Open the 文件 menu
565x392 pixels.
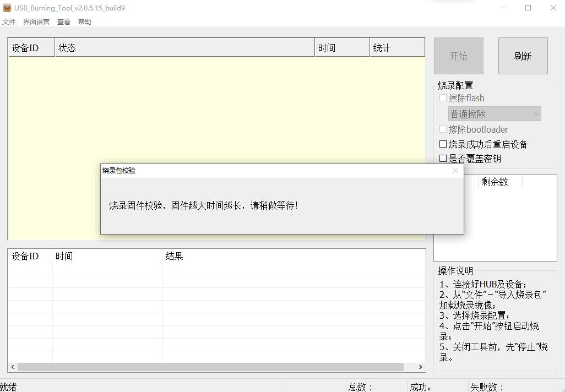pyautogui.click(x=9, y=21)
